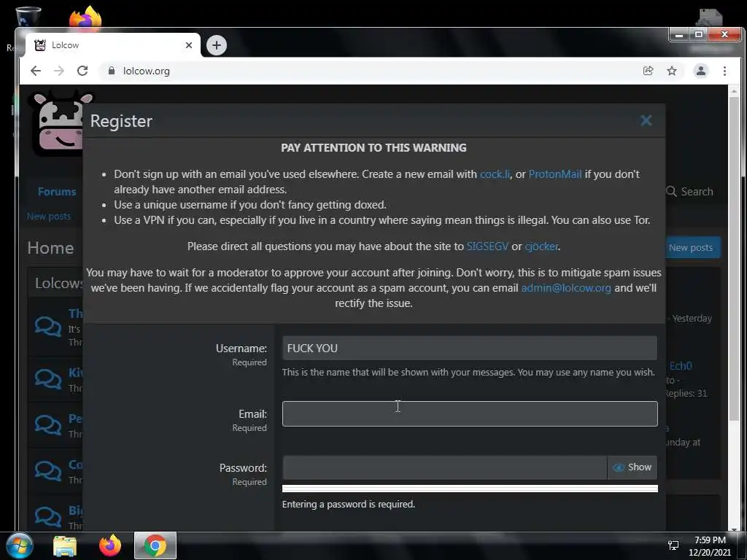The image size is (747, 560).
Task: Open the SIGSEGV user link
Action: point(487,246)
